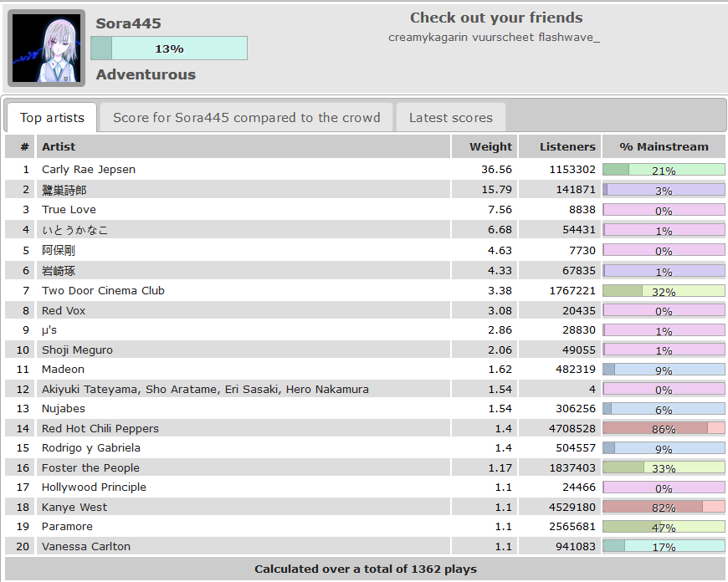Viewport: 728px width, 582px height.
Task: Click weight value 7.56
Action: [500, 209]
